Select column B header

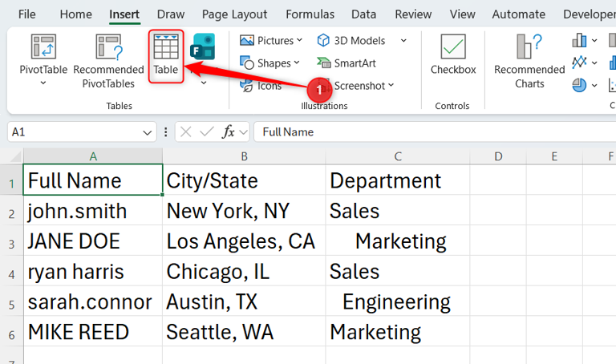pyautogui.click(x=244, y=156)
